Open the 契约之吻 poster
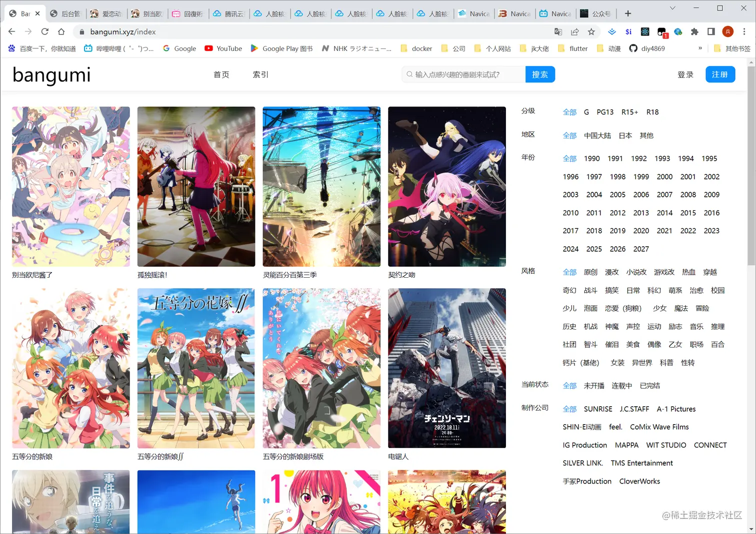 (446, 186)
